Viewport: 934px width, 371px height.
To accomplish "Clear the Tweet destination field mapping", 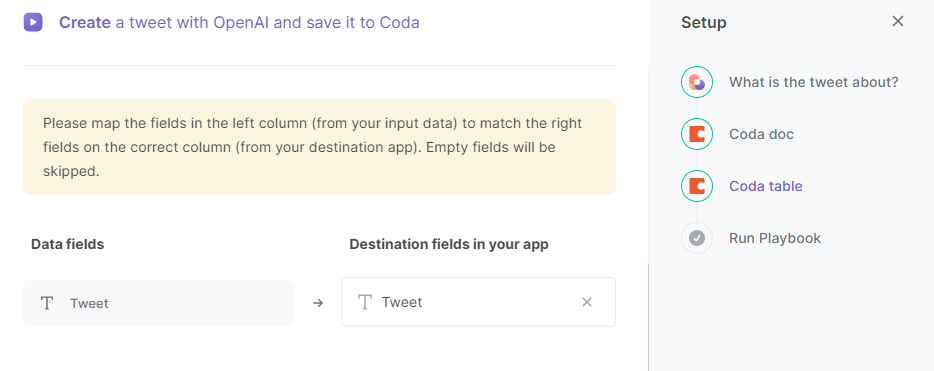I will (587, 302).
